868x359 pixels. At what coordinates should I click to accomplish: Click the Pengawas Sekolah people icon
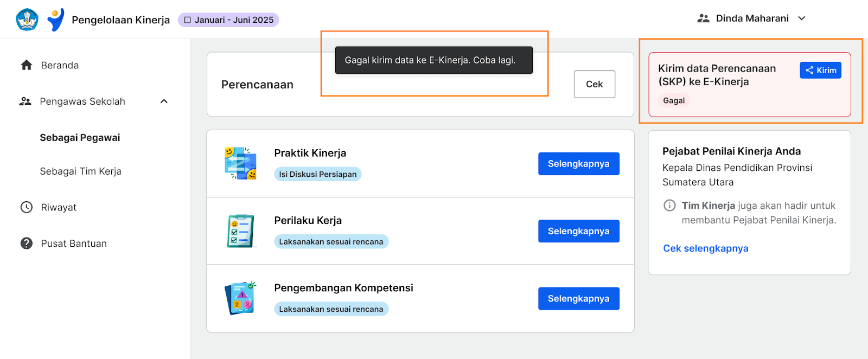[25, 101]
